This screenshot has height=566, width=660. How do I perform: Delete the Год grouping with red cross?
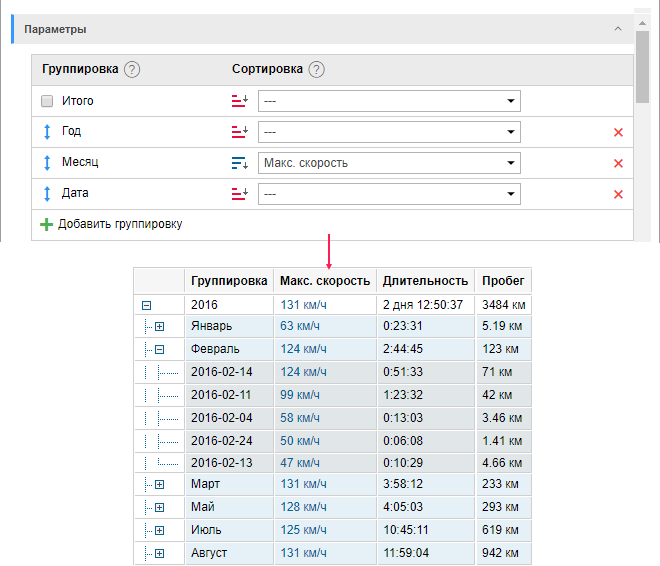[618, 132]
